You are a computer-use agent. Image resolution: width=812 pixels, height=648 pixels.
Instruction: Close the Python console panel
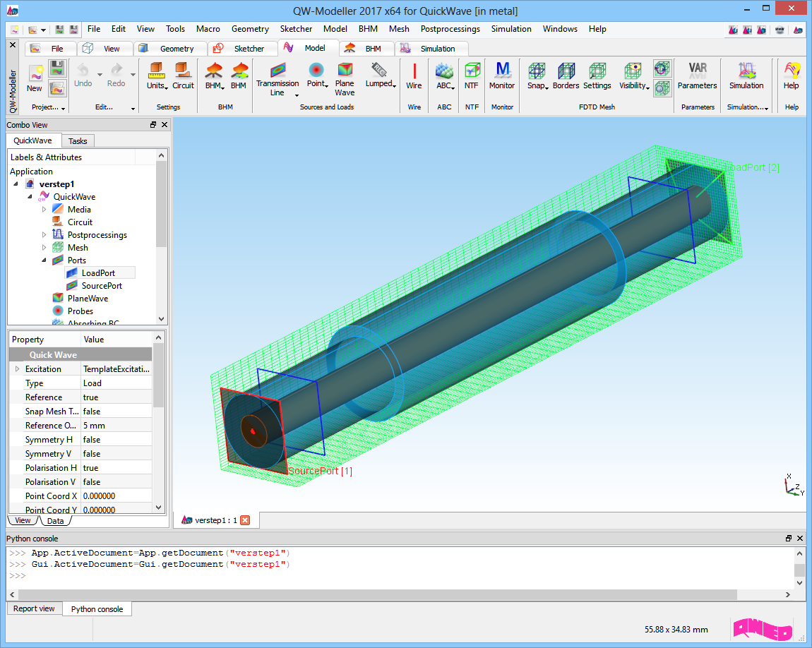coord(800,539)
